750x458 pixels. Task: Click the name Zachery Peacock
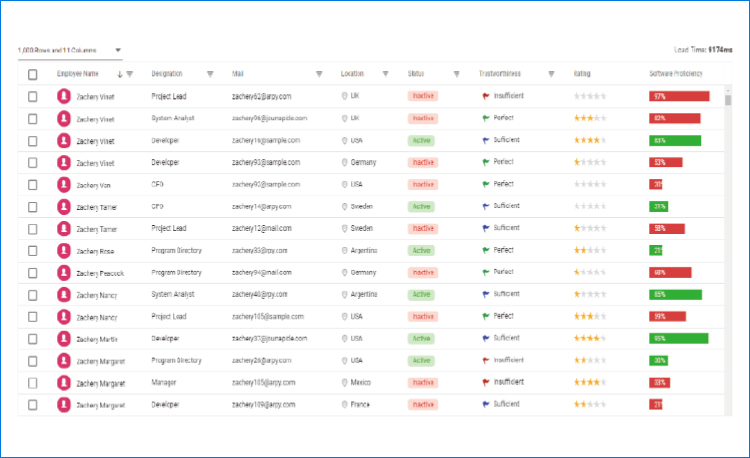(100, 273)
